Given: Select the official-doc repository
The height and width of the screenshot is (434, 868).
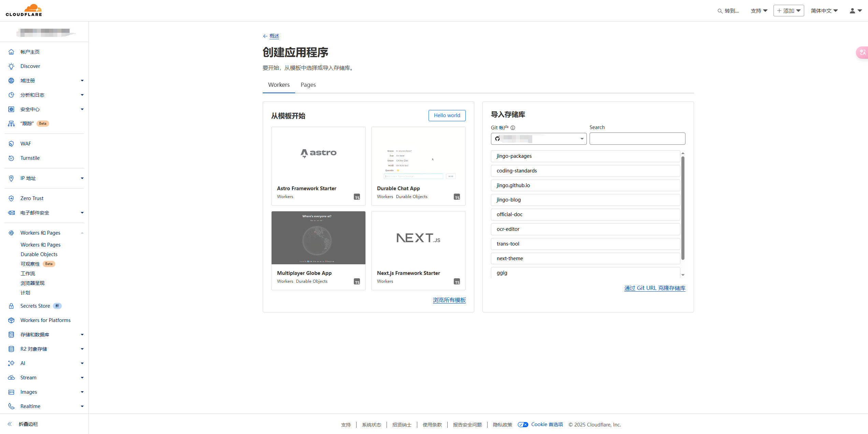Looking at the screenshot, I should point(585,214).
